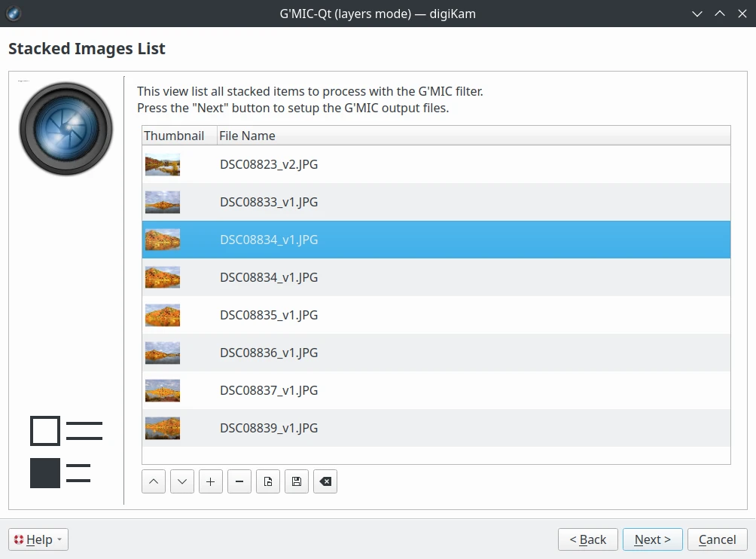Click the move item up arrow button

tap(154, 481)
